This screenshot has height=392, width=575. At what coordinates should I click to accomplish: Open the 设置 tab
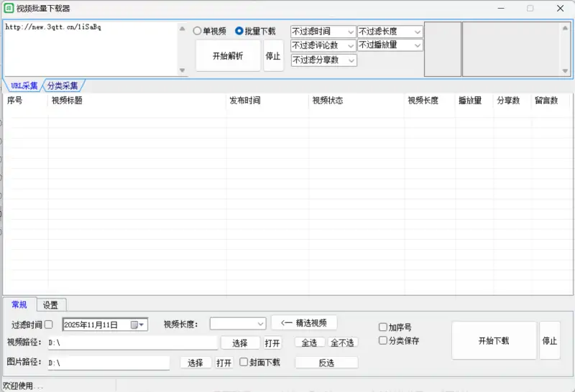[x=50, y=305]
